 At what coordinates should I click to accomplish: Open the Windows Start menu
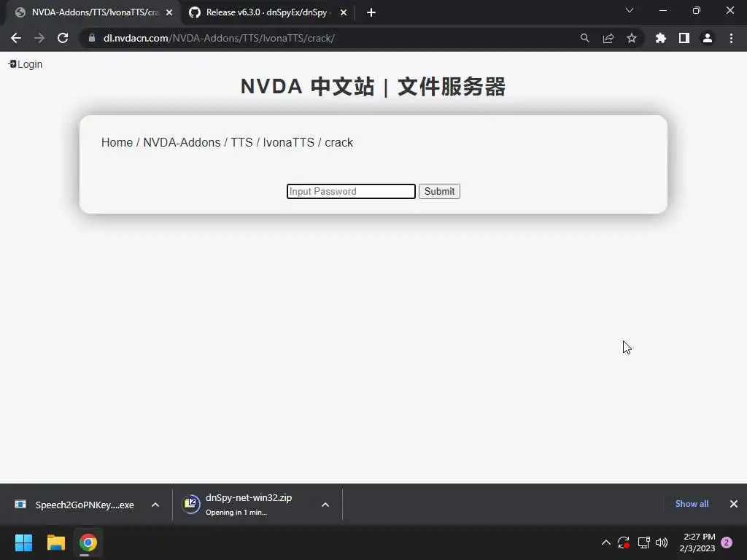23,542
